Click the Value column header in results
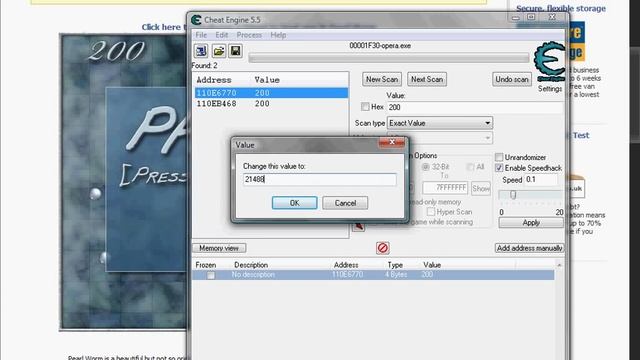Screen dimensions: 640x360 pyautogui.click(x=267, y=80)
